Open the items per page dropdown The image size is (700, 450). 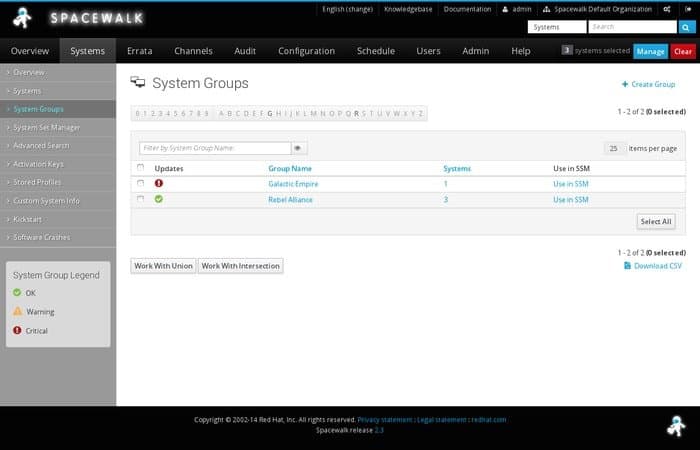click(x=615, y=148)
